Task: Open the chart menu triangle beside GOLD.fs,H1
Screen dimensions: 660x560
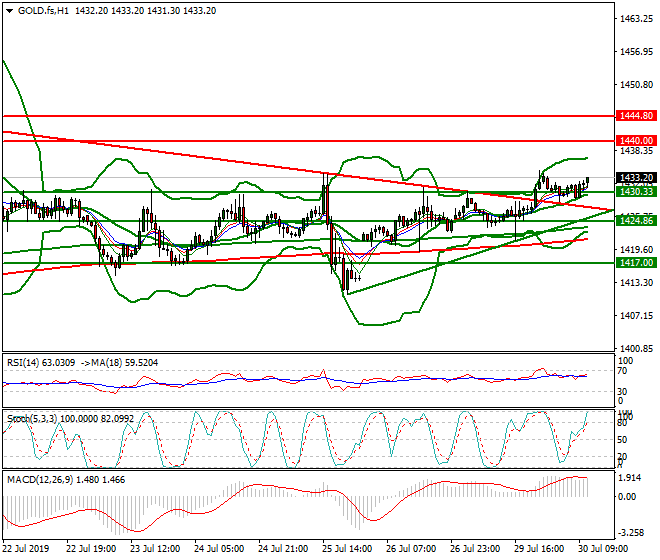Action: 10,11
